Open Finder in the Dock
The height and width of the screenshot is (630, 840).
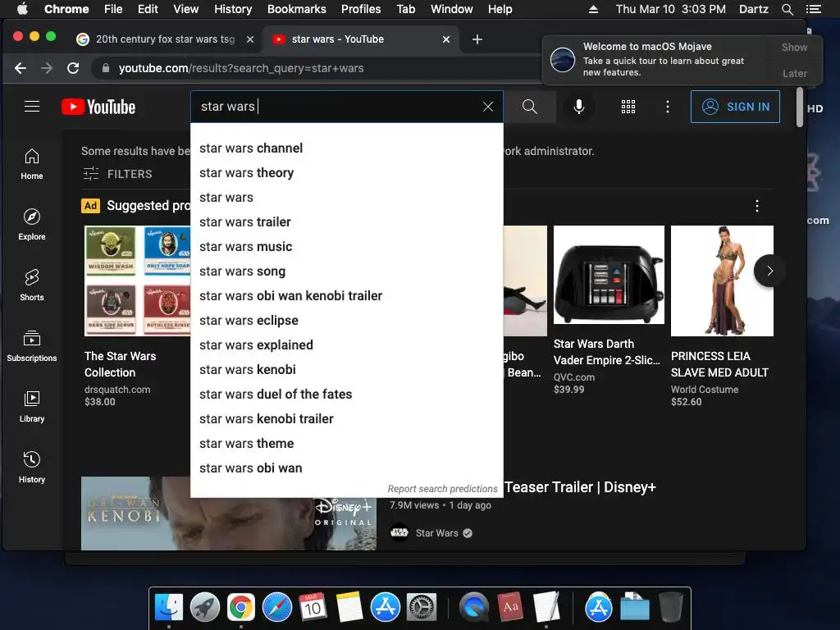[x=169, y=608]
